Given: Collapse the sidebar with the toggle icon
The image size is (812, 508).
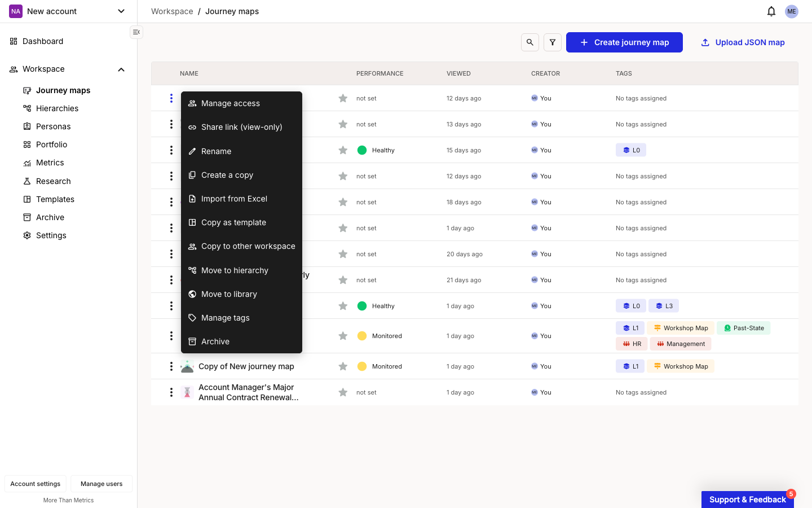Looking at the screenshot, I should tap(136, 32).
